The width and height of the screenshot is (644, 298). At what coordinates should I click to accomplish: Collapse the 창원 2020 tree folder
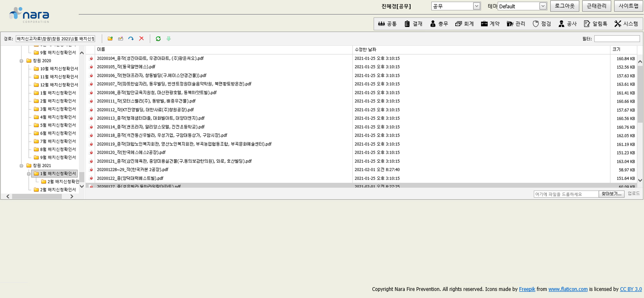point(22,61)
